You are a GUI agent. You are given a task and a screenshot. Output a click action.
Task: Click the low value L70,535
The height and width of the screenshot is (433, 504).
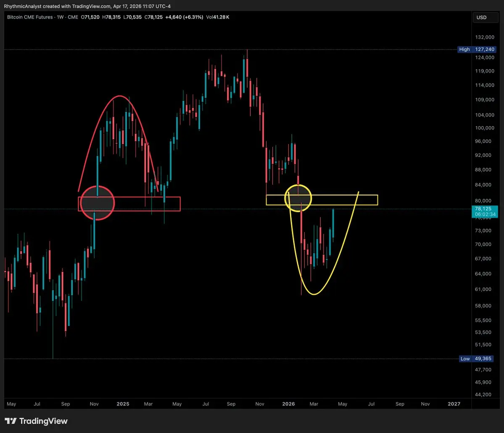click(132, 17)
